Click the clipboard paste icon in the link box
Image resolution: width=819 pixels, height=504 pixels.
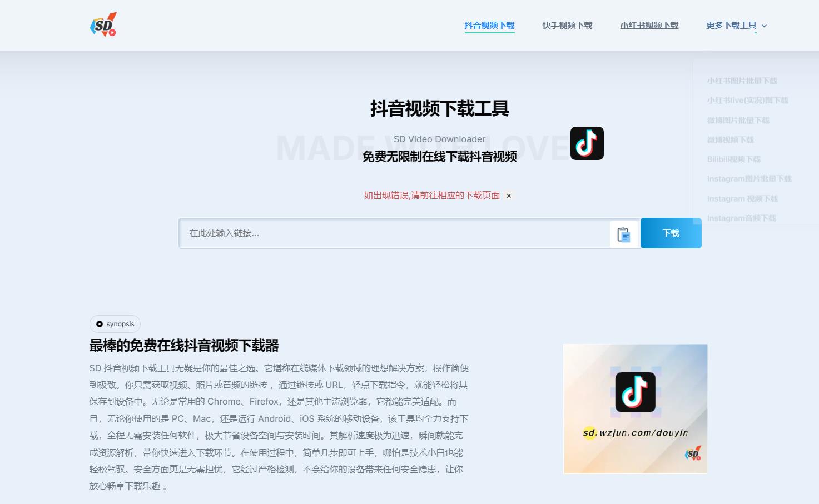coord(623,234)
